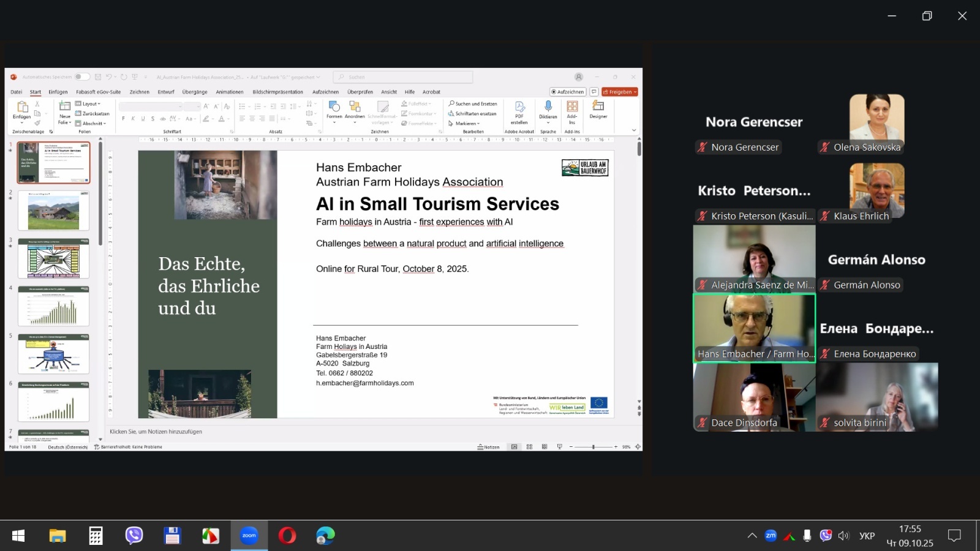This screenshot has height=551, width=980.
Task: Switch to slide sorter view icon
Action: [x=529, y=447]
